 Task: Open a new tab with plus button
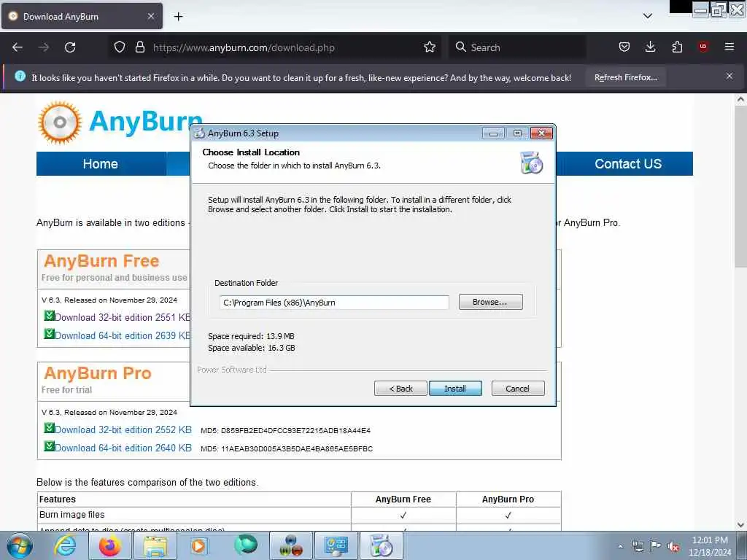pyautogui.click(x=178, y=17)
